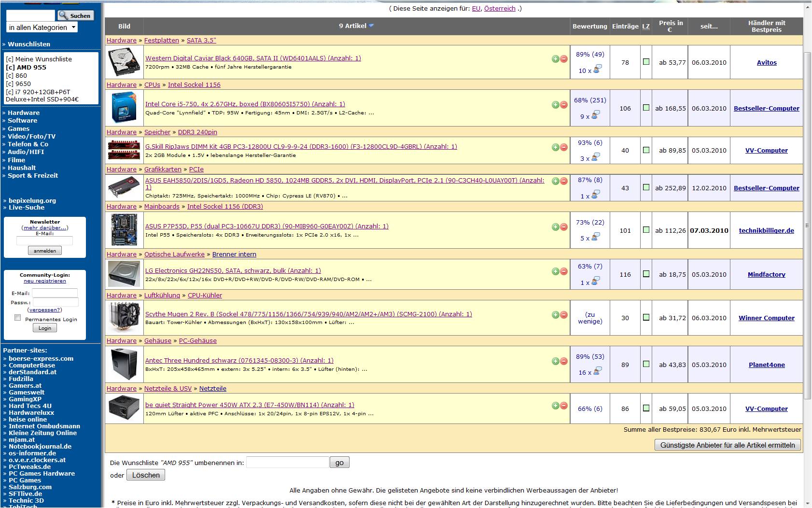Click the page's vertical scrollbar
Image resolution: width=812 pixels, height=508 pixels.
(x=807, y=225)
